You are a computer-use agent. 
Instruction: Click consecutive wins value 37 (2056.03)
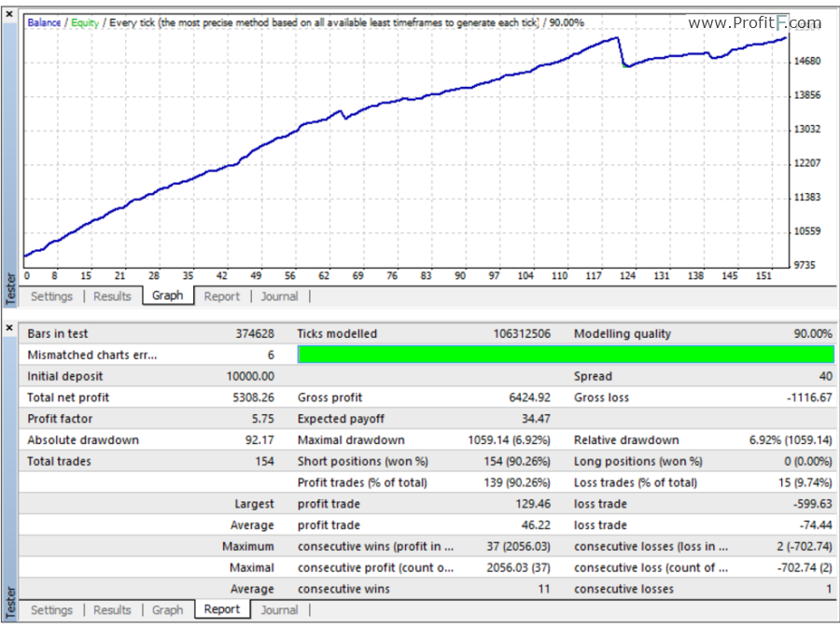point(518,546)
